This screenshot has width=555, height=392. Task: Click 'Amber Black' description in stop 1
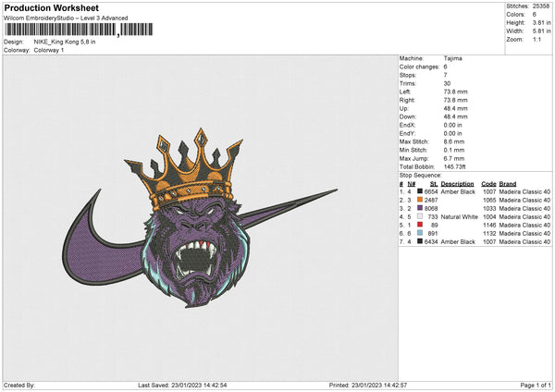458,191
